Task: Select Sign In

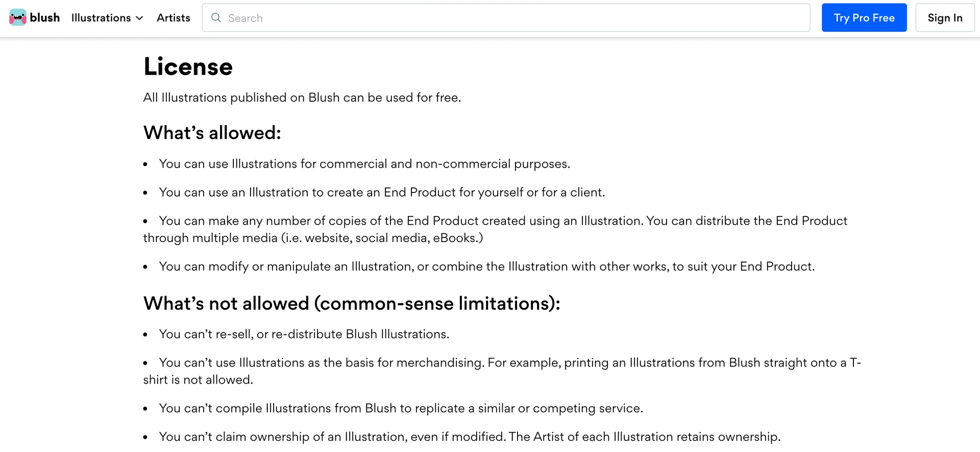Action: [x=945, y=17]
